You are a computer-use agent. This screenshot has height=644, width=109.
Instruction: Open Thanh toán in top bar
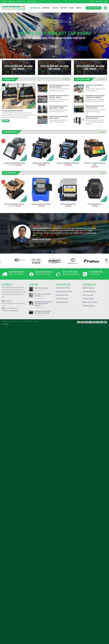(x=99, y=2)
